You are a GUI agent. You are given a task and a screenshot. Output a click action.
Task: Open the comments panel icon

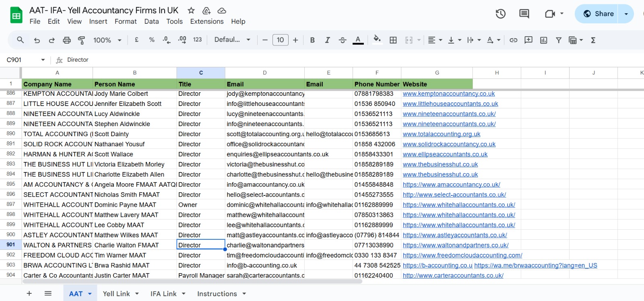(524, 14)
